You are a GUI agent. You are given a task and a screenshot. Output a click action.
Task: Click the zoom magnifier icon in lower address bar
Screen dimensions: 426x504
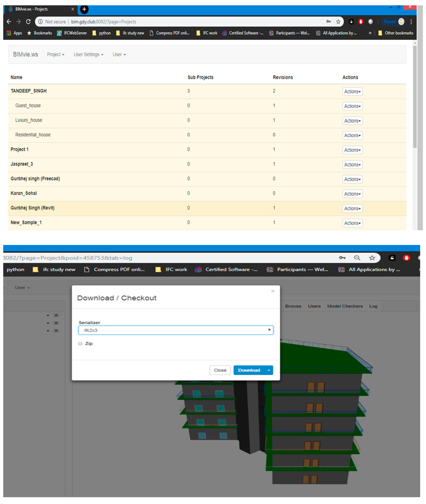point(357,258)
